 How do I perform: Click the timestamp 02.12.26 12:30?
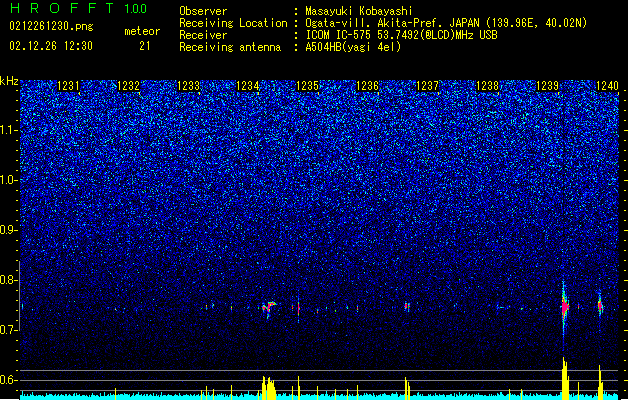(x=51, y=46)
